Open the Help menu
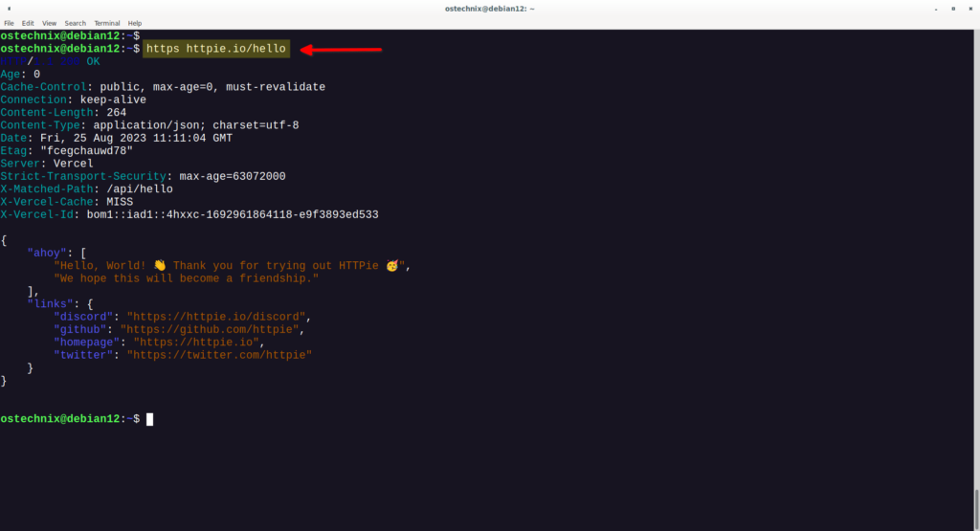Screen dimensions: 980x531 pyautogui.click(x=134, y=23)
